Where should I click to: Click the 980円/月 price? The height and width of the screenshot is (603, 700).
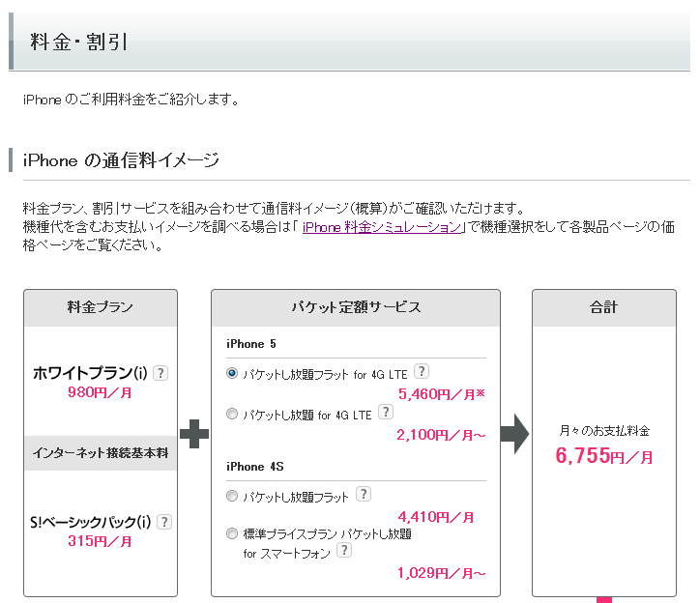tap(100, 392)
